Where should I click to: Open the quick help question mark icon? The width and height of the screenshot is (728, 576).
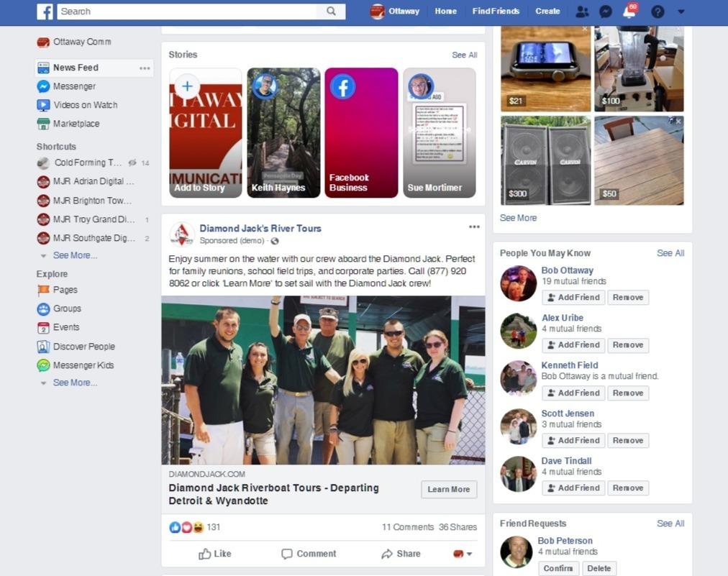(x=658, y=11)
